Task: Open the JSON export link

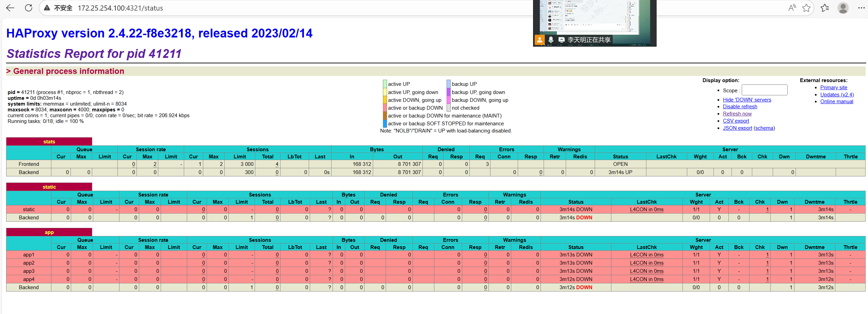Action: 737,128
